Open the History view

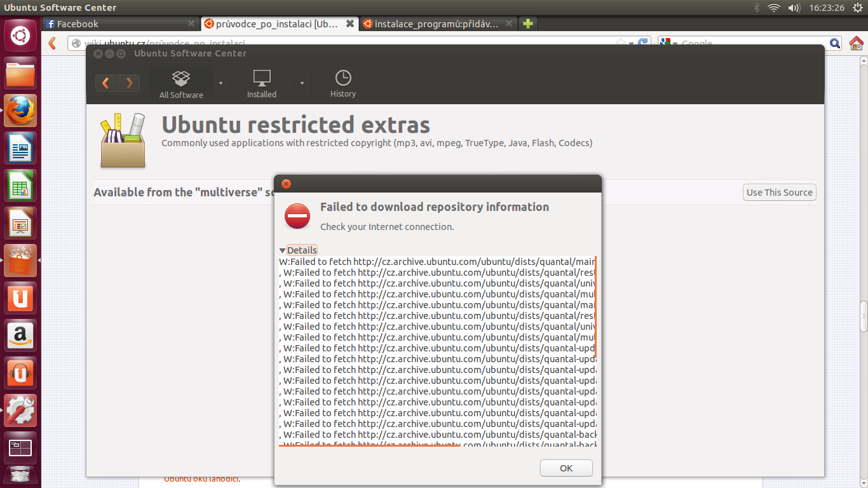[343, 85]
